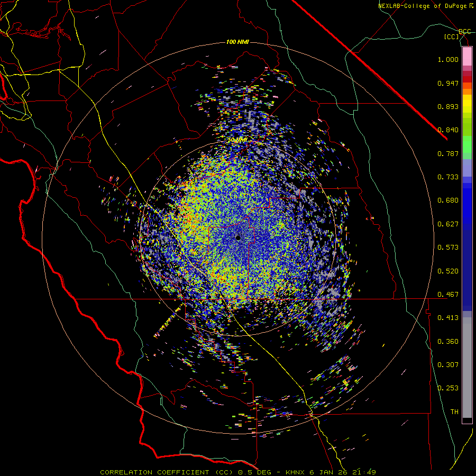This screenshot has width=476, height=476.
Task: Click the 0.360 legend value
Action: click(x=448, y=342)
